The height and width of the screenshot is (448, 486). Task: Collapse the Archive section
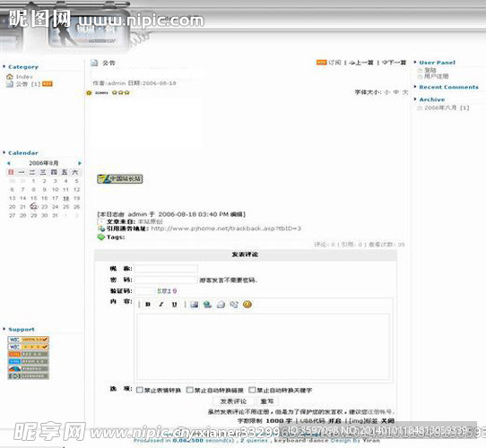click(415, 99)
